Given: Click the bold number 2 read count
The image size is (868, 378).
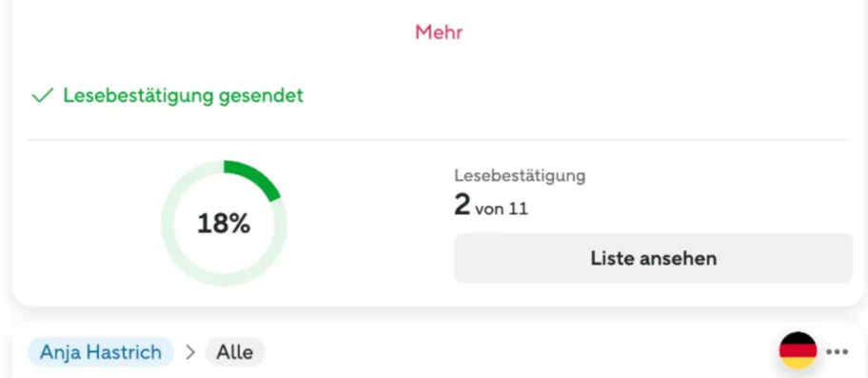Looking at the screenshot, I should pos(462,205).
